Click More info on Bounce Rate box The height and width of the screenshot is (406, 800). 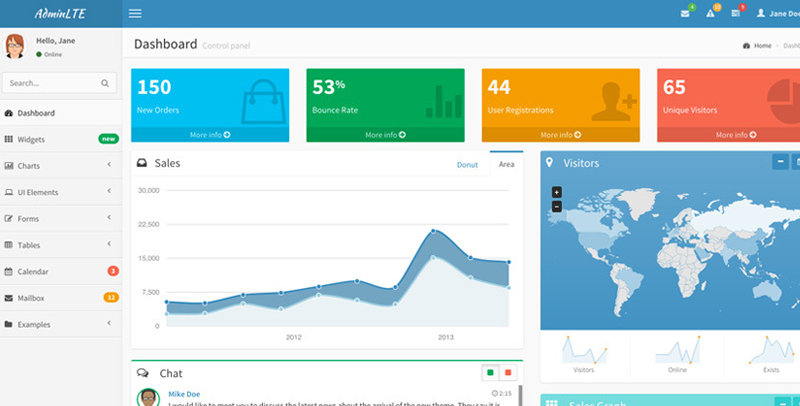[x=386, y=135]
